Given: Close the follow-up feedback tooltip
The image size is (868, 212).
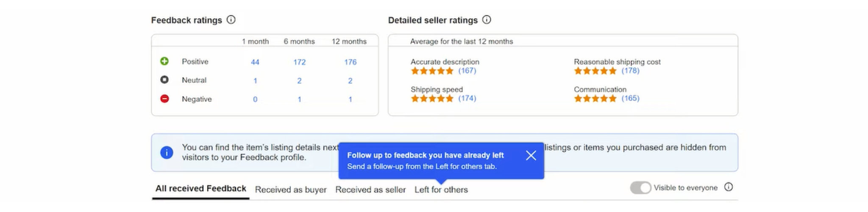Looking at the screenshot, I should [531, 156].
